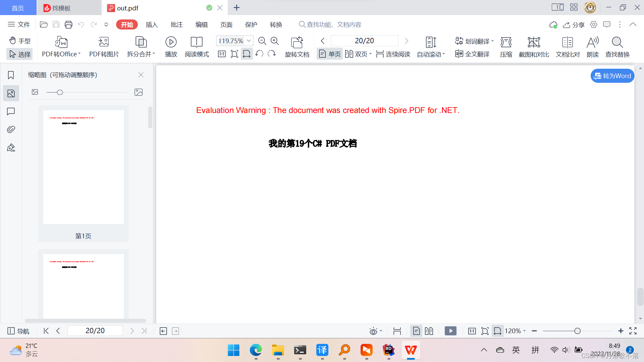Switch to the 插入 ribbon tab
644x362 pixels.
click(152, 24)
